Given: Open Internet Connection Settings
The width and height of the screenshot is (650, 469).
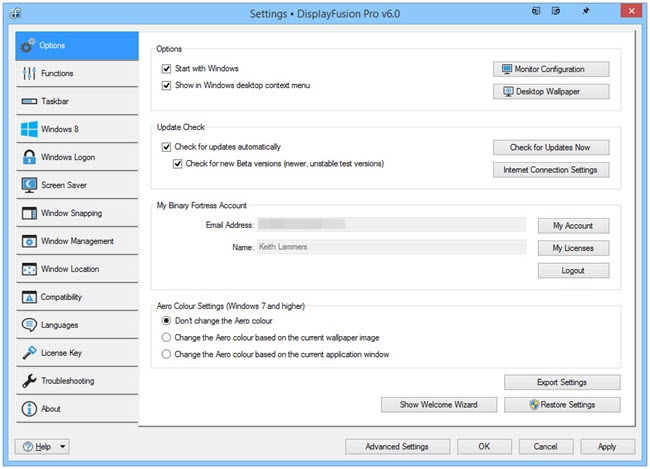Looking at the screenshot, I should pyautogui.click(x=551, y=170).
